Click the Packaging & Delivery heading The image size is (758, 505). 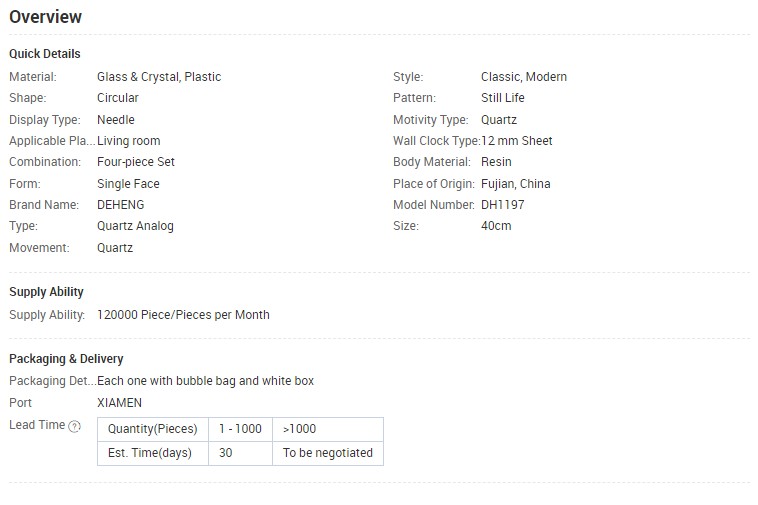click(66, 359)
